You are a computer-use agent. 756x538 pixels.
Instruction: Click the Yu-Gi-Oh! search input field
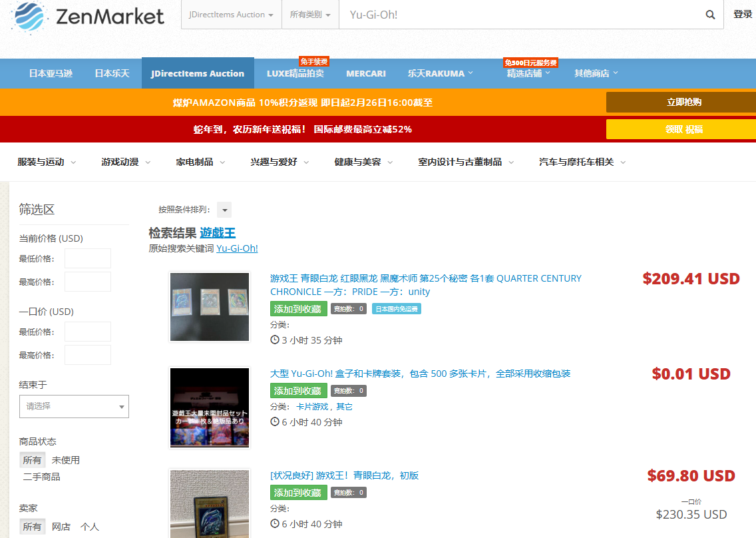click(520, 15)
